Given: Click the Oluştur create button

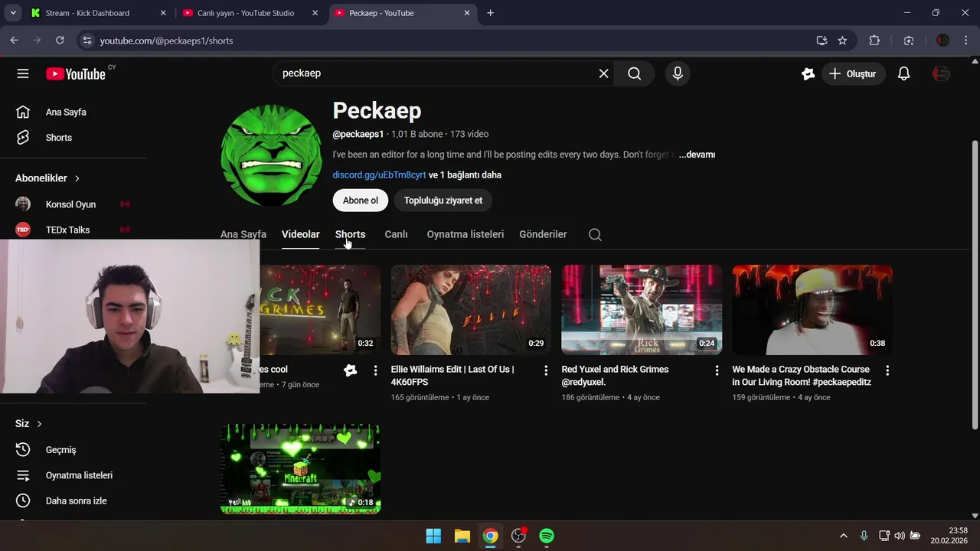Looking at the screenshot, I should 854,73.
